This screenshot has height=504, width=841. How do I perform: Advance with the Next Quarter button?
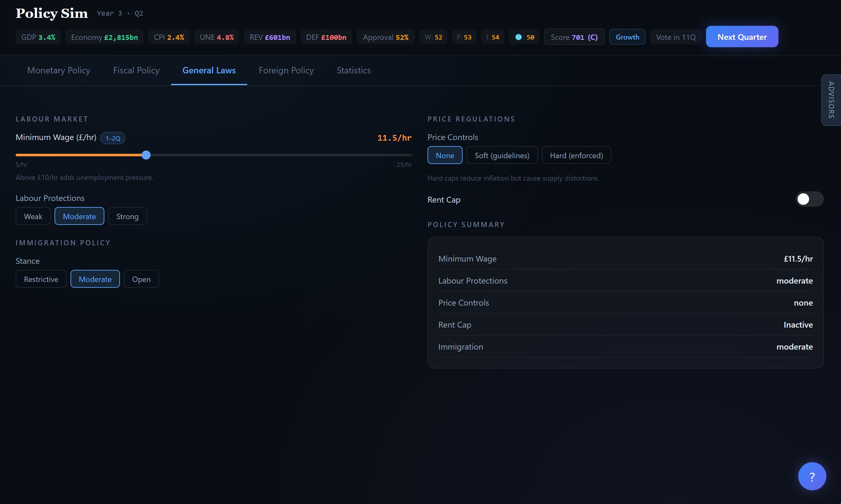tap(742, 37)
